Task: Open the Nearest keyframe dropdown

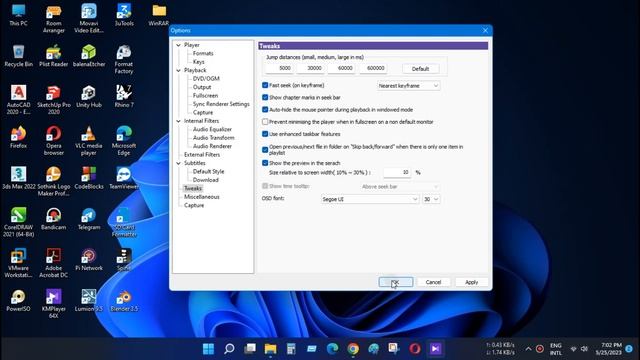Action: coord(408,86)
